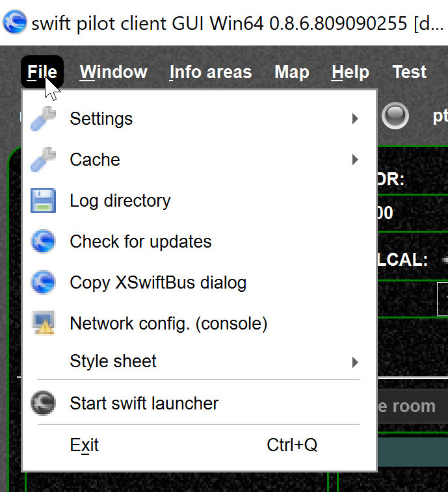Open the Test menu
448x492 pixels.
point(410,72)
